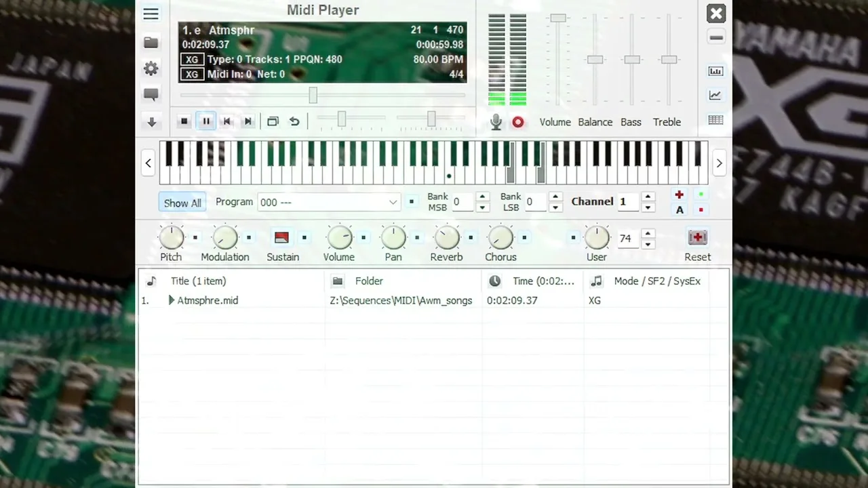This screenshot has width=868, height=488.
Task: Select Atmsphre.mid in the playlist
Action: (208, 300)
